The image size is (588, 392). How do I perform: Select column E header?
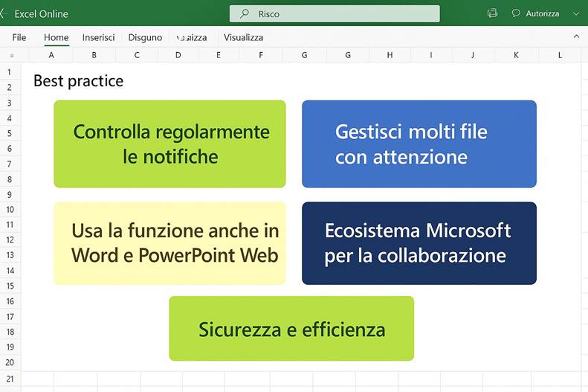219,55
